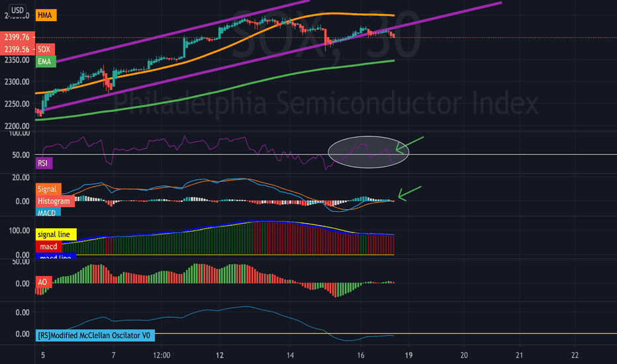Click the RSI 50.00 axis value

click(21, 155)
